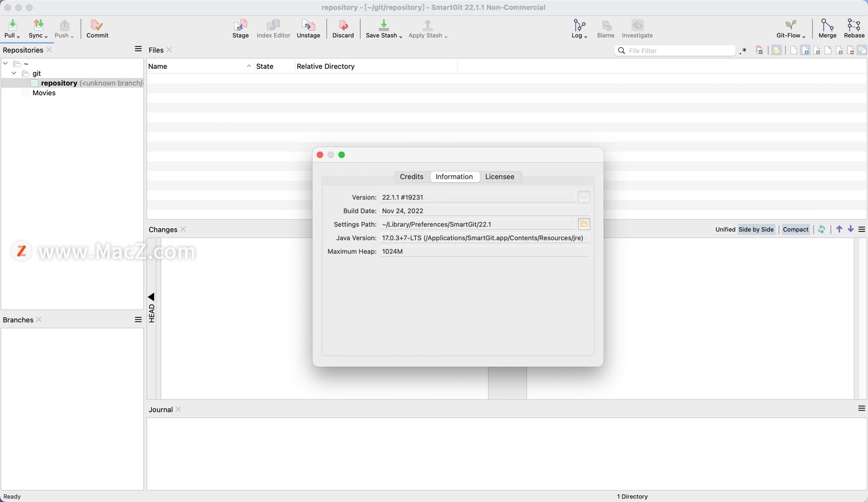The height and width of the screenshot is (502, 868).
Task: Close the Journal panel tab
Action: [178, 409]
